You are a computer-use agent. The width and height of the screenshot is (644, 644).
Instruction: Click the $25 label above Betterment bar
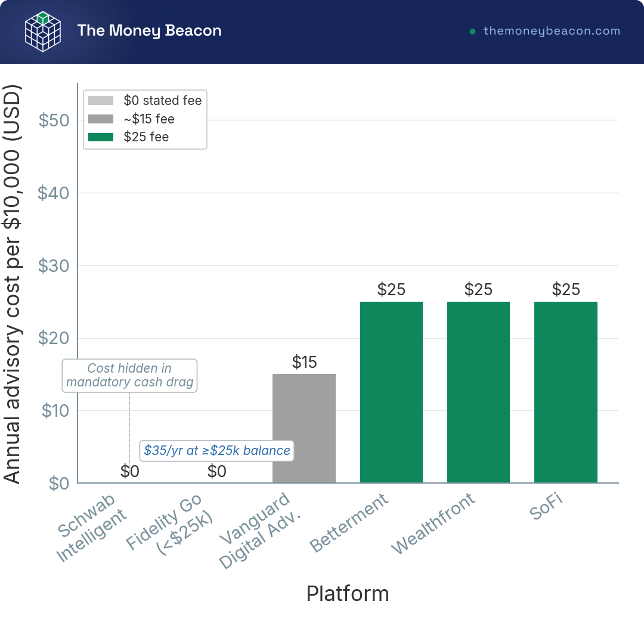pos(391,290)
